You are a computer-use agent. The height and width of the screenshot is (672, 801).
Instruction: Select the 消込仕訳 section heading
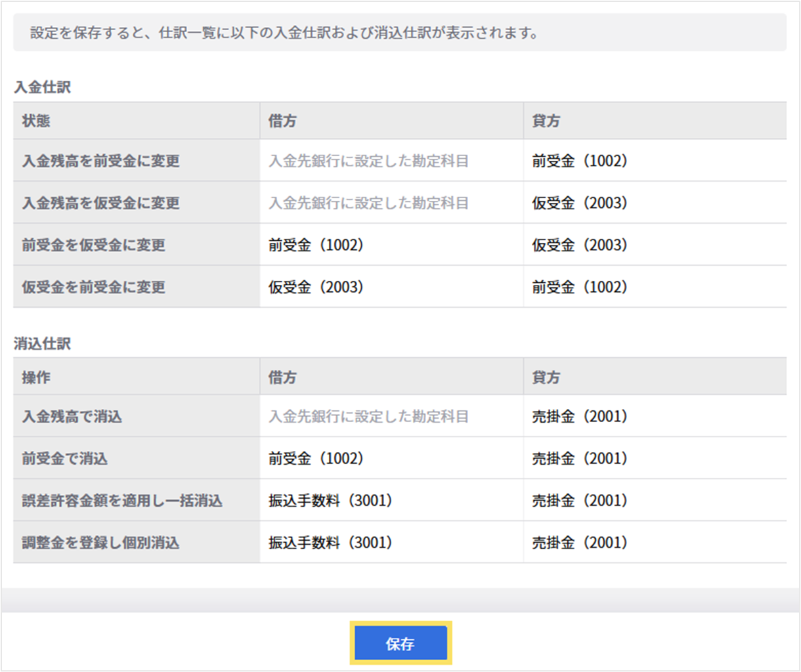pyautogui.click(x=42, y=344)
